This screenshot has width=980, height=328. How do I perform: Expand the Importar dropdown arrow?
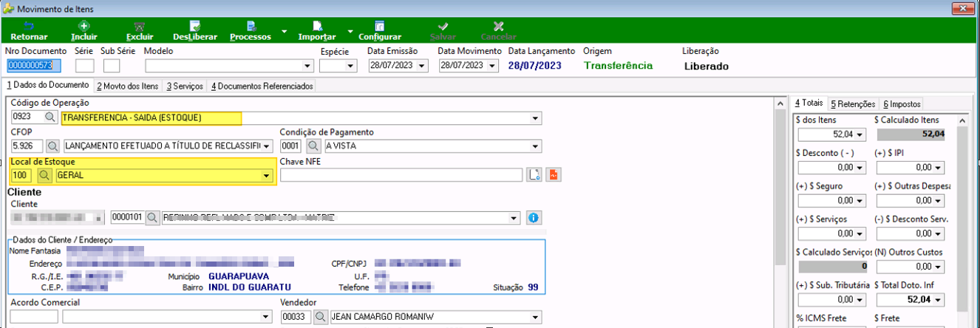[350, 32]
